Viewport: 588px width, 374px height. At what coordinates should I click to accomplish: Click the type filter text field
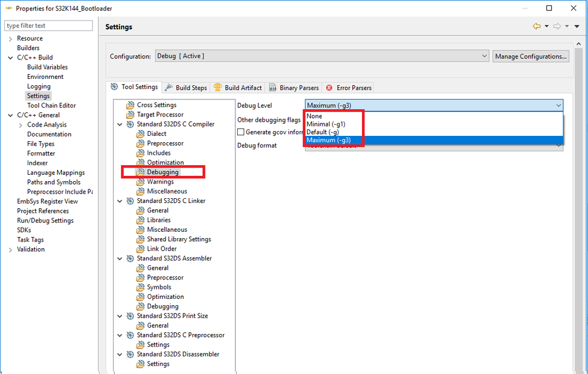pos(48,25)
